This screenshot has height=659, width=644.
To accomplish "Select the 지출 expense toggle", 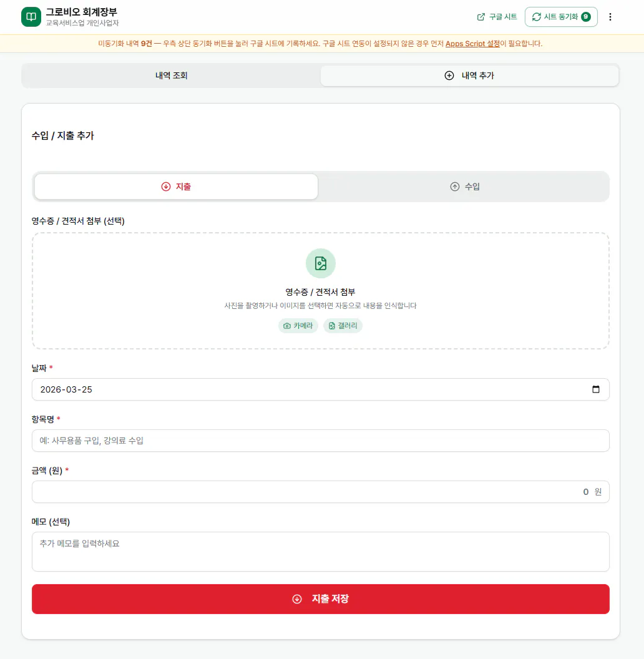I will pyautogui.click(x=175, y=186).
